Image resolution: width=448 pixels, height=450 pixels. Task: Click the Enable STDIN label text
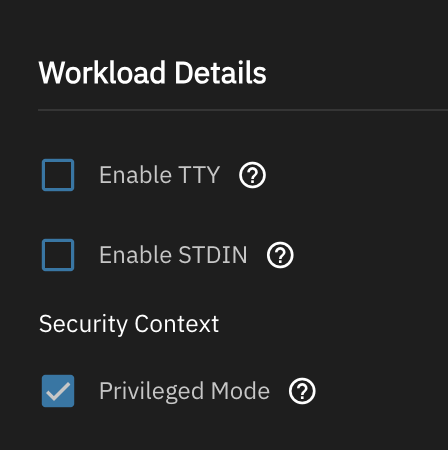(x=173, y=255)
